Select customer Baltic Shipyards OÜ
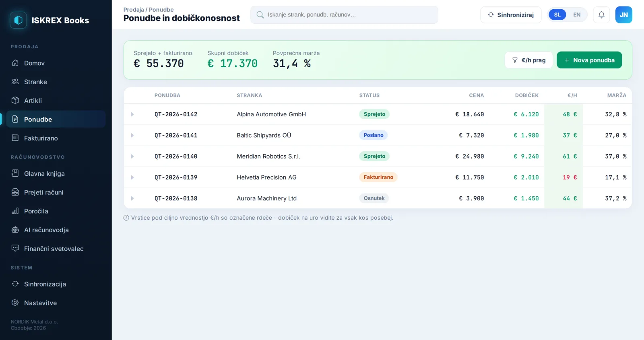The image size is (644, 340). [264, 135]
